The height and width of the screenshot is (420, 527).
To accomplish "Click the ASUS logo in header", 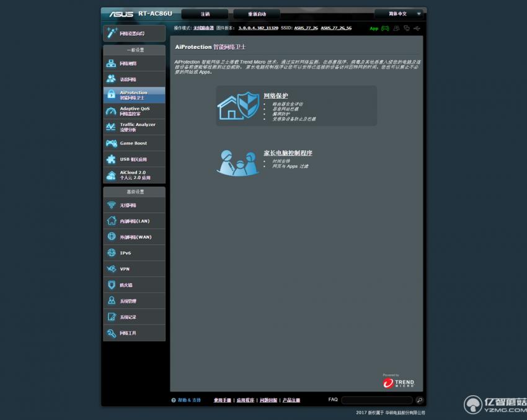I will click(122, 14).
